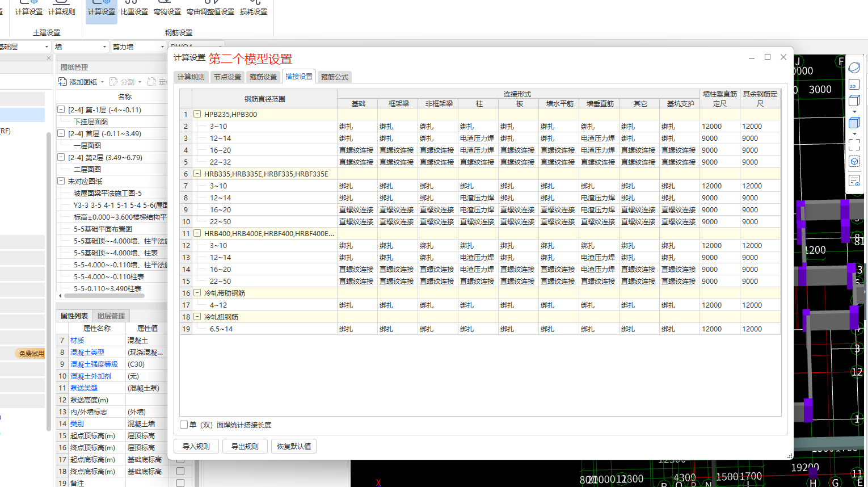The height and width of the screenshot is (487, 868).
Task: Click the 免费试用 badge
Action: tap(31, 354)
